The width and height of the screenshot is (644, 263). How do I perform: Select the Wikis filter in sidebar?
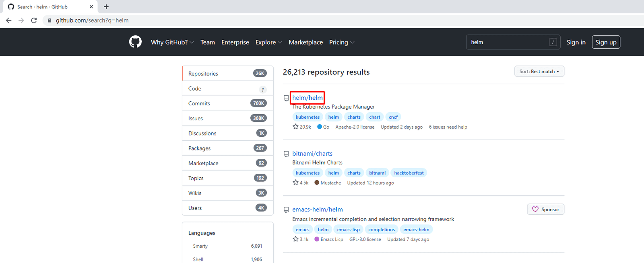[x=228, y=193]
